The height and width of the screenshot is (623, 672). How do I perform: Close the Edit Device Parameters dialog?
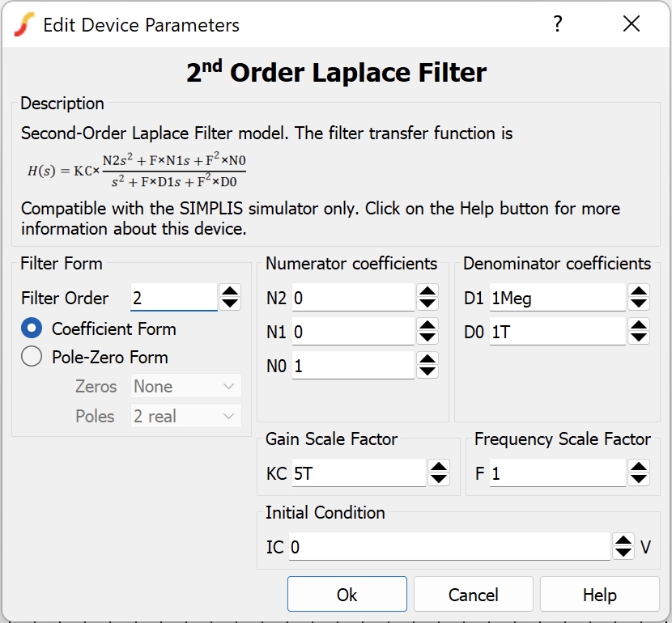[x=632, y=24]
